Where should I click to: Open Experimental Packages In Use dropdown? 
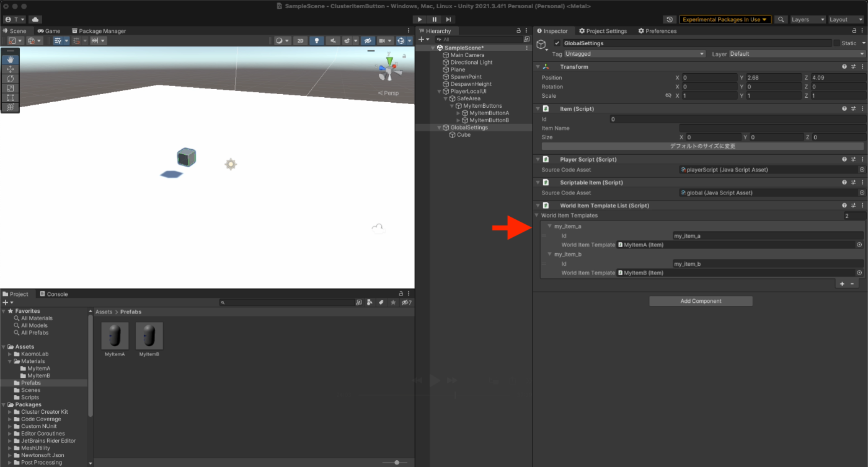click(725, 20)
